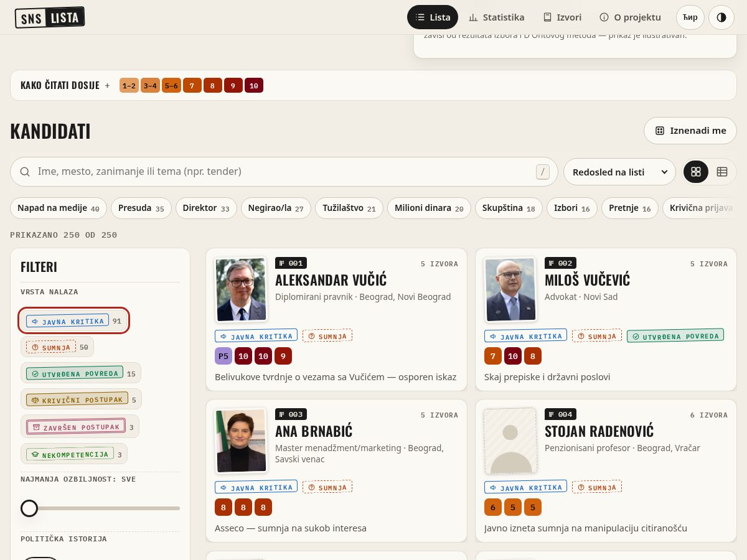Toggle Sumnja filter in sidebar
The image size is (747, 560).
point(57,347)
